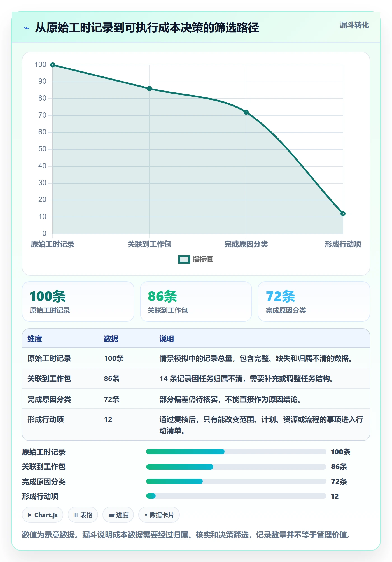Click the lightning icon beside the title
Image resolution: width=392 pixels, height=562 pixels.
[27, 28]
